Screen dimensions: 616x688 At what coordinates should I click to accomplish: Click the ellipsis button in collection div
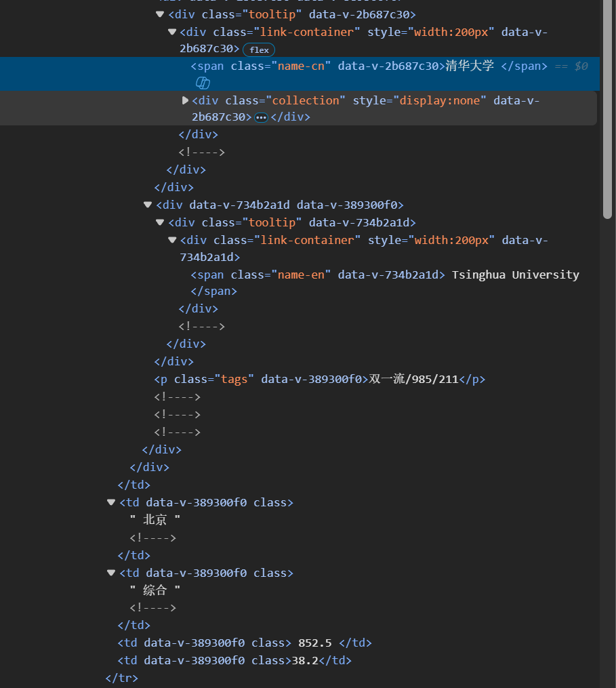click(x=261, y=117)
